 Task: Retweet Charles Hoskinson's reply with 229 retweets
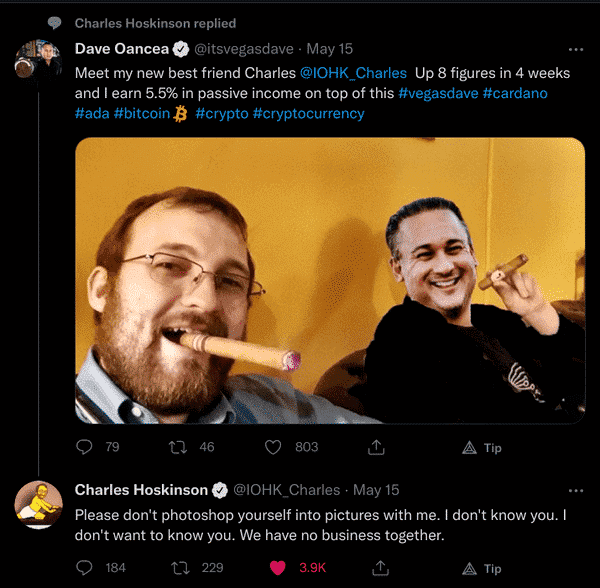tap(180, 568)
